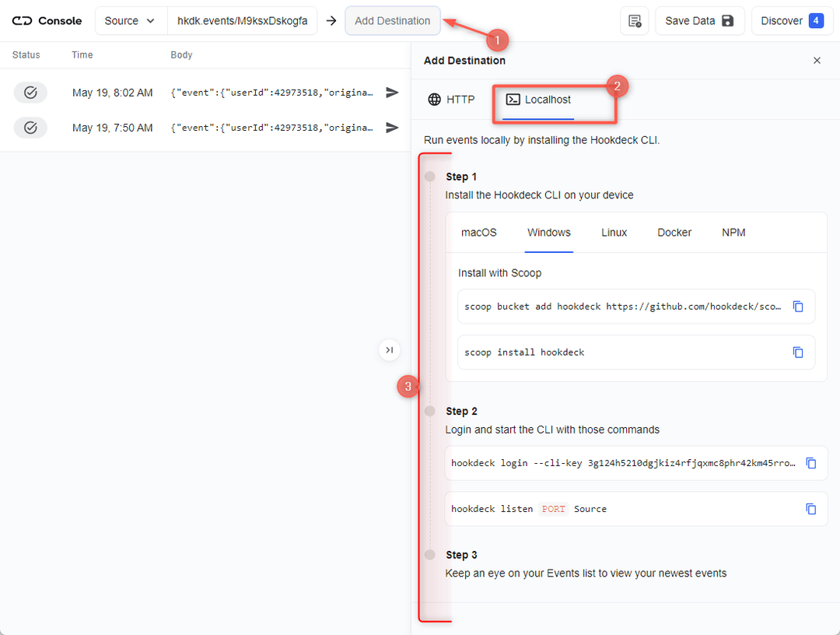840x635 pixels.
Task: Copy the hookdeck listen PORT command
Action: click(x=811, y=509)
